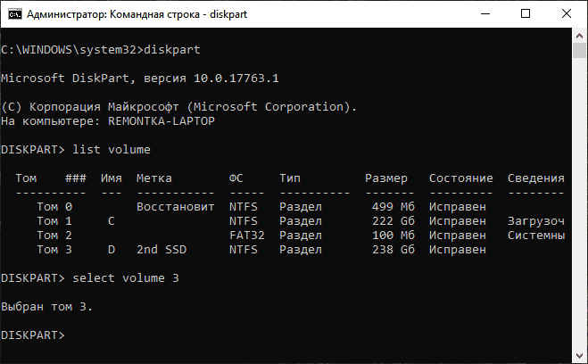This screenshot has width=588, height=364.
Task: Click the 'list volume' command text
Action: [x=112, y=150]
